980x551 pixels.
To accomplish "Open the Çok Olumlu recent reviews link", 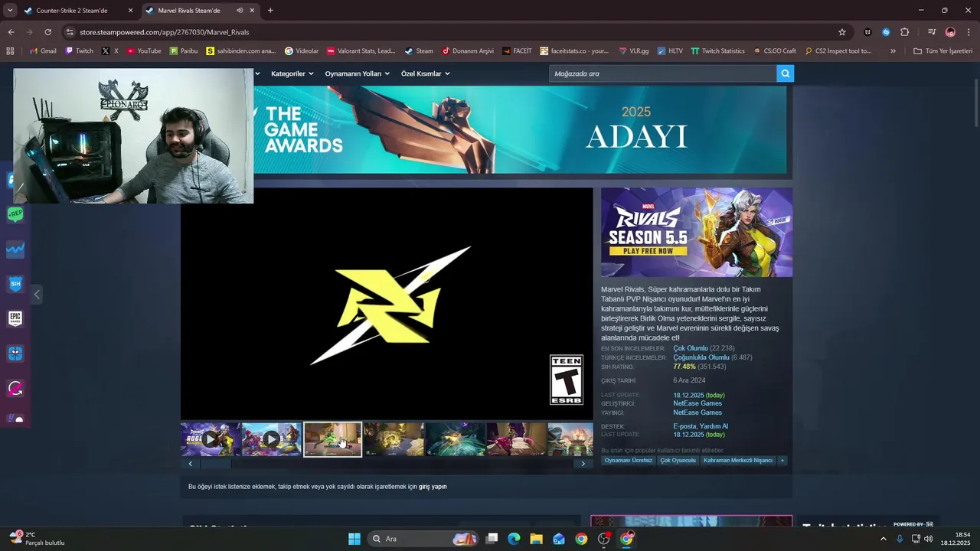I will click(691, 348).
